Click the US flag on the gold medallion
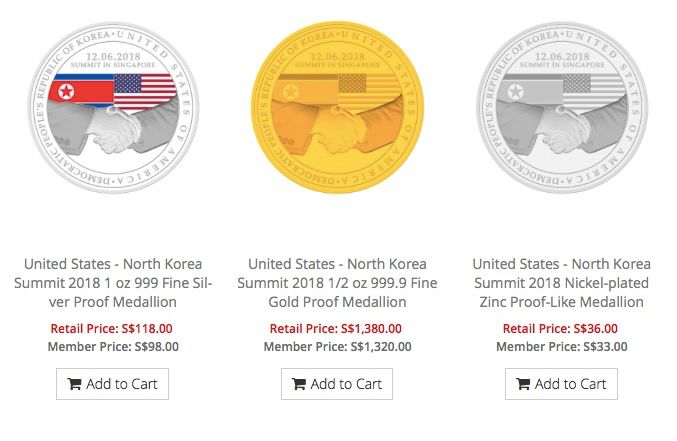The height and width of the screenshot is (441, 677). pyautogui.click(x=368, y=91)
